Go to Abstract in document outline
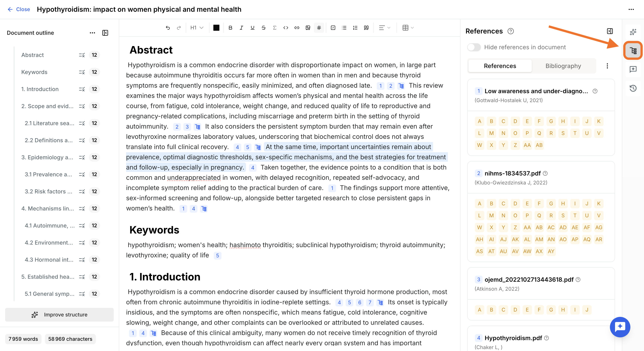 click(33, 55)
